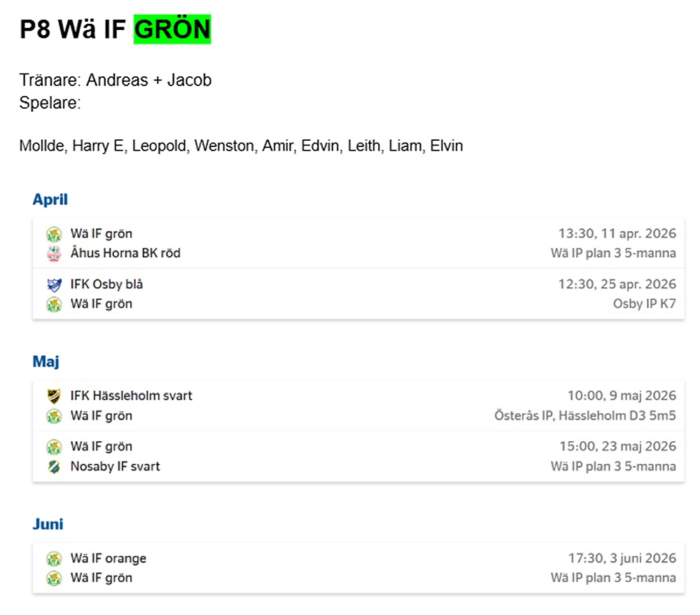Open the IFK Hässleholm svart team link
Image resolution: width=700 pixels, height=615 pixels.
coord(131,396)
